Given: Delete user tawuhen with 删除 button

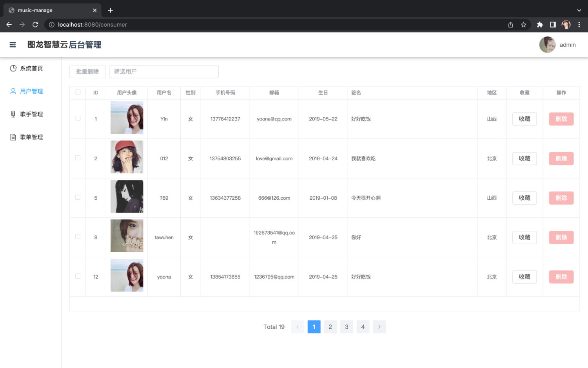Looking at the screenshot, I should pos(561,237).
